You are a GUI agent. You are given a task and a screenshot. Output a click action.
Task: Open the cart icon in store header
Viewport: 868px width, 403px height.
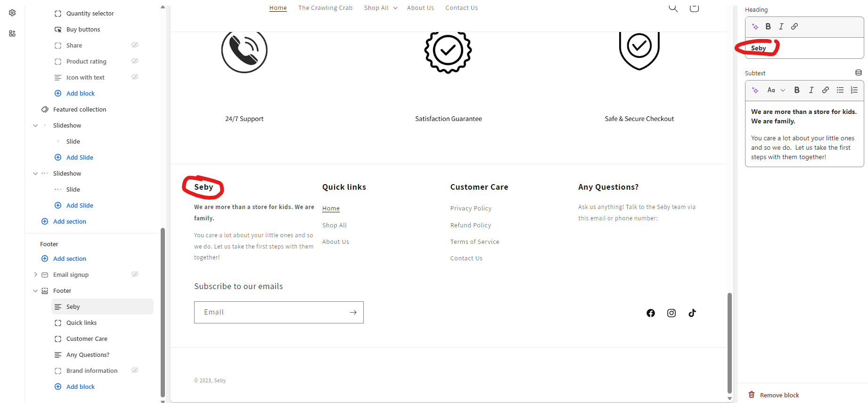click(694, 8)
